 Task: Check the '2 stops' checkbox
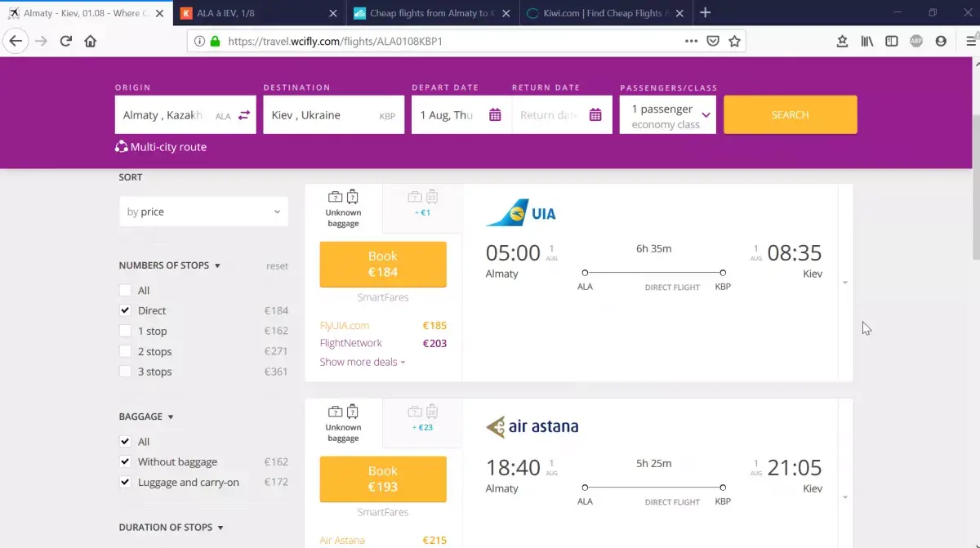pos(125,351)
